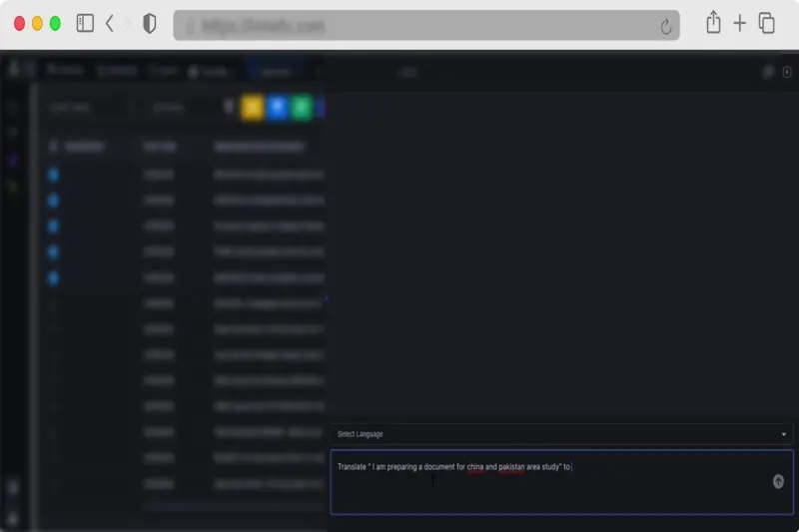Toggle the third row's blue checkbox
The width and height of the screenshot is (799, 532).
[54, 226]
